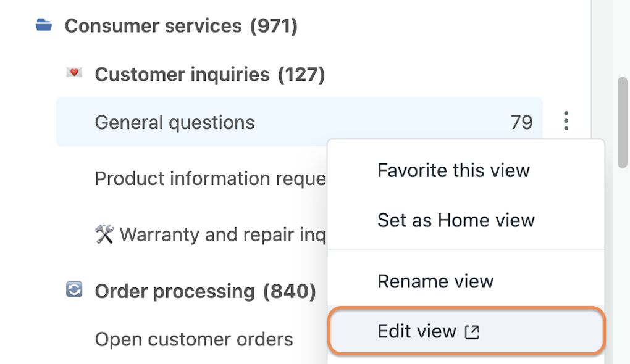Click the scrollbar track below the thumb

pos(623,265)
